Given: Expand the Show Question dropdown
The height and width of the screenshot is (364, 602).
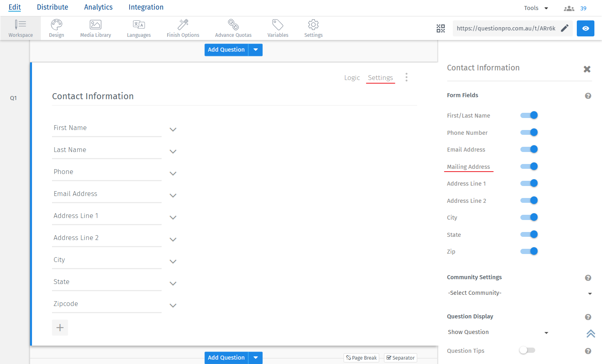Looking at the screenshot, I should pos(498,332).
